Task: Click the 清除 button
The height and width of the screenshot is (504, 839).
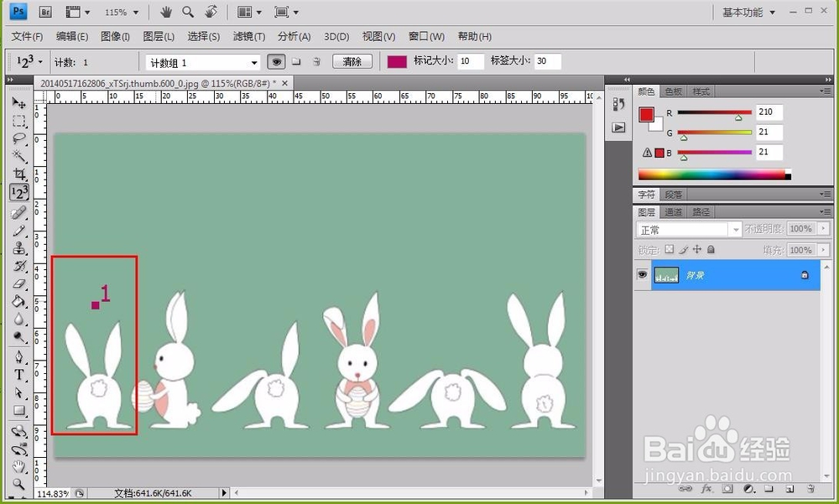Action: (x=352, y=61)
